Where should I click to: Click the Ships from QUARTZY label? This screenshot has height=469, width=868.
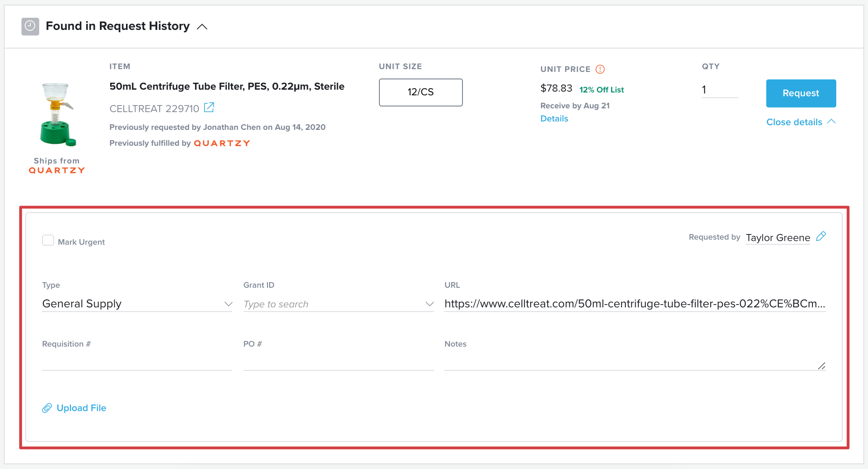coord(57,165)
